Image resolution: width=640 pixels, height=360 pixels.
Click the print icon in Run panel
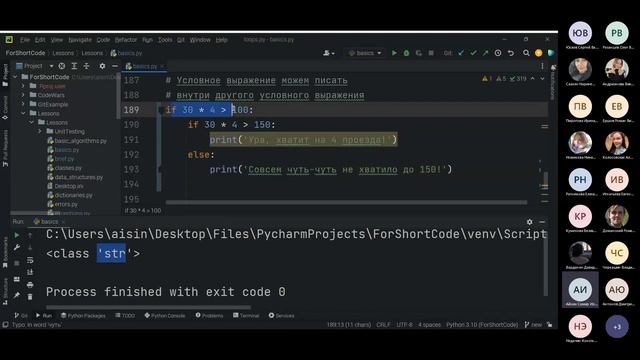pos(30,284)
